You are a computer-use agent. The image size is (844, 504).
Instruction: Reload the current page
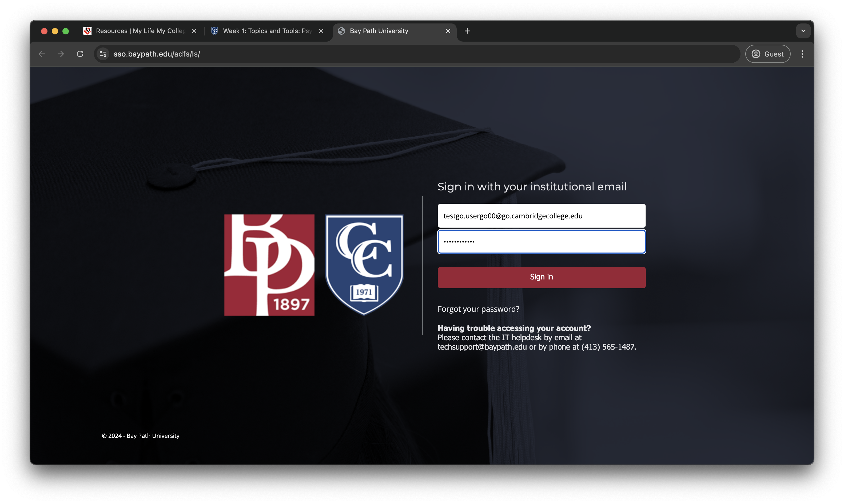tap(80, 54)
